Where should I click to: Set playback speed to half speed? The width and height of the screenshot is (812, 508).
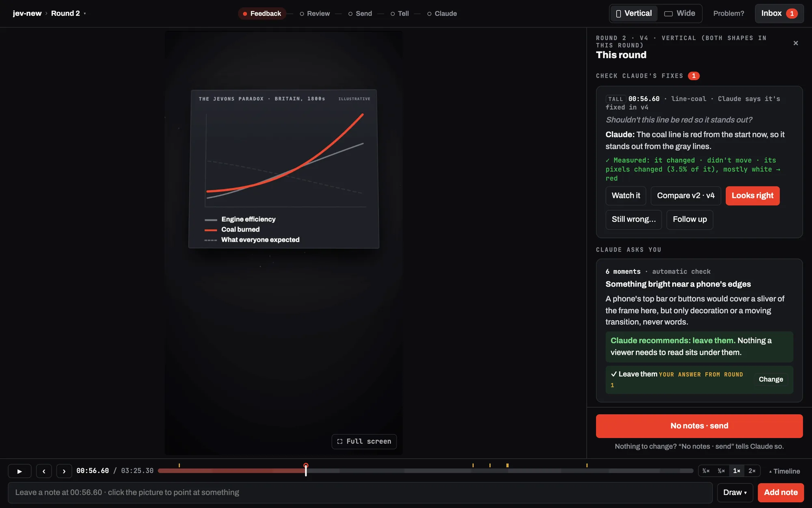[x=721, y=471]
